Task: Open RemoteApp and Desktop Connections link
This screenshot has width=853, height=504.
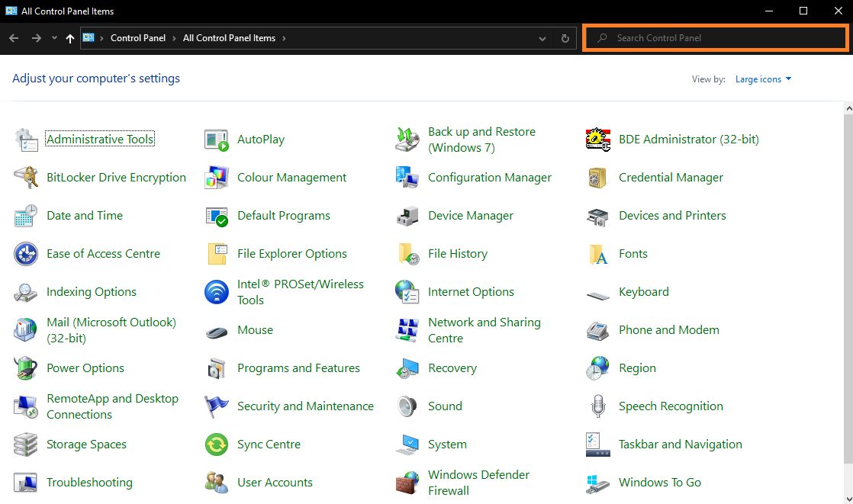Action: [113, 406]
